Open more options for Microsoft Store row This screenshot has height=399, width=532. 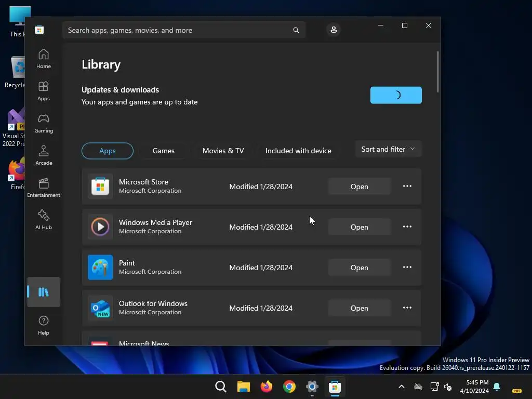click(407, 187)
